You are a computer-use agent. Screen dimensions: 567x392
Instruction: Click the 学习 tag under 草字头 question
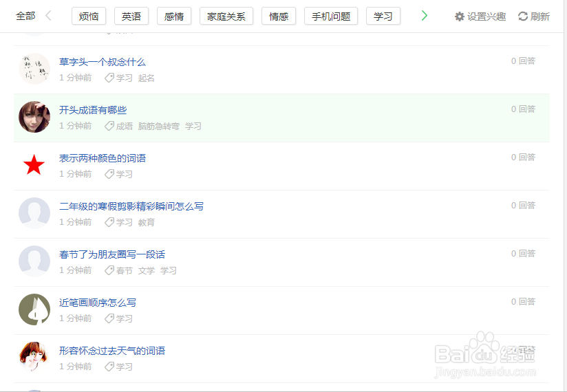coord(125,78)
